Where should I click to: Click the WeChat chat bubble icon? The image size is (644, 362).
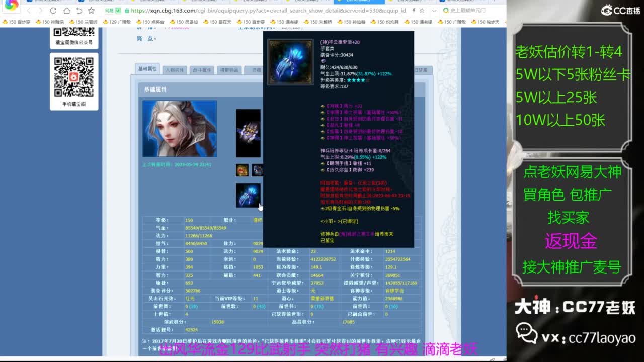[526, 333]
